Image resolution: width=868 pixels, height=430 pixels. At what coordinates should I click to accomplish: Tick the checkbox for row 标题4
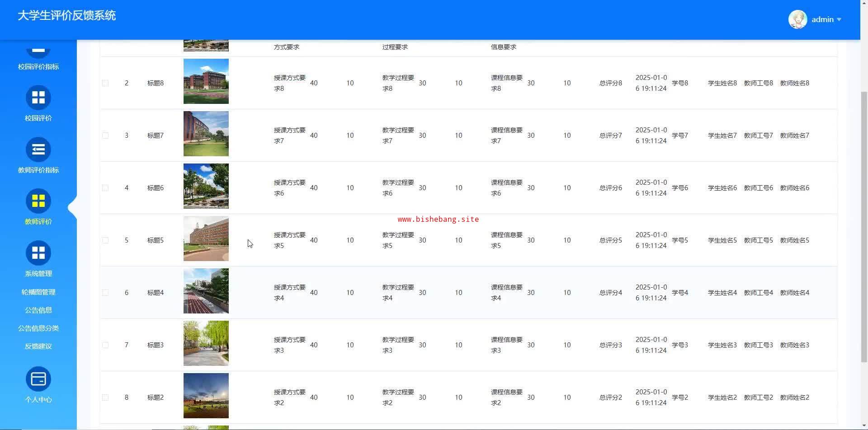click(105, 293)
